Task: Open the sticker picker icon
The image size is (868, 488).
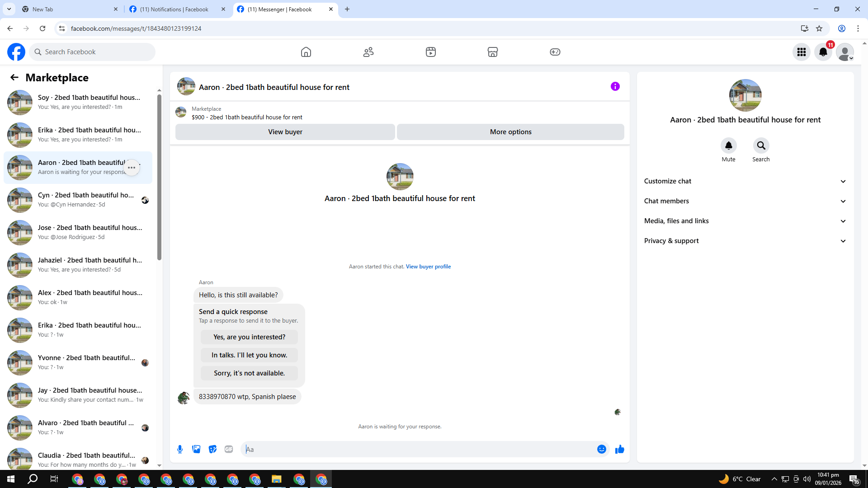Action: 212,449
